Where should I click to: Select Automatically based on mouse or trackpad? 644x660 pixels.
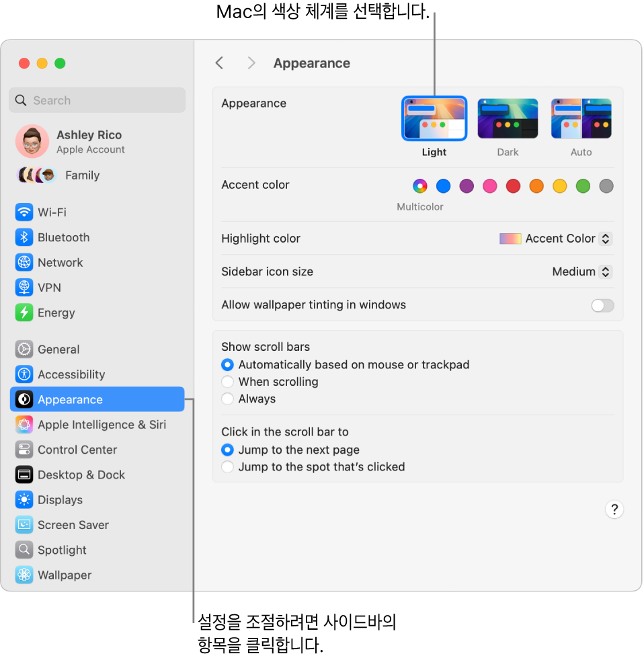click(227, 365)
